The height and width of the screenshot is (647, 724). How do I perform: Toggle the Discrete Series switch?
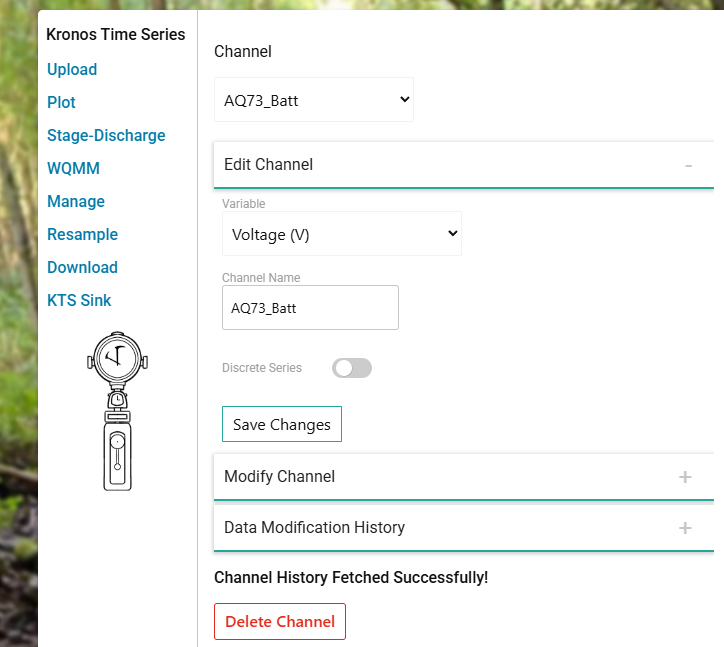click(351, 368)
